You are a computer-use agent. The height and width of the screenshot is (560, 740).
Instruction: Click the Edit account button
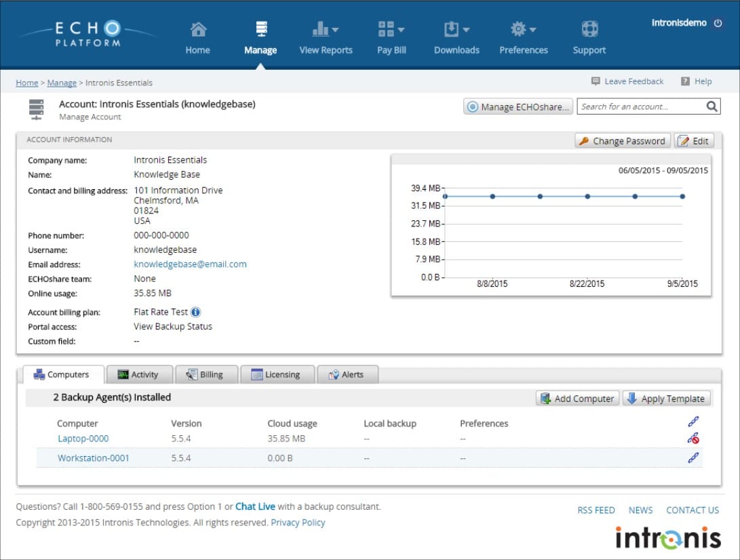(x=694, y=141)
